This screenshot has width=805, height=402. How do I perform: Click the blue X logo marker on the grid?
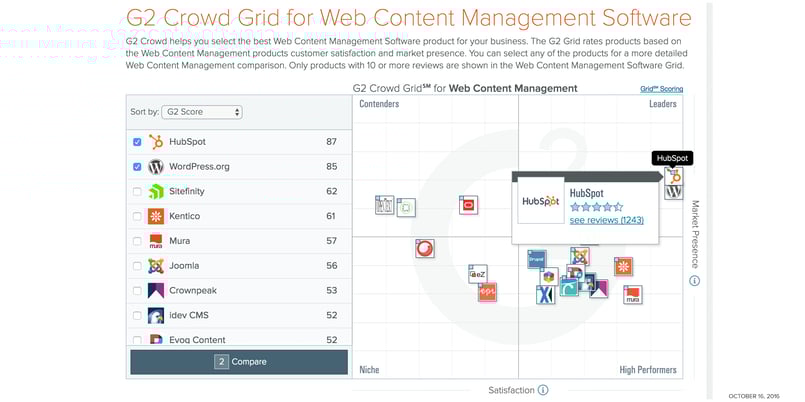(x=544, y=295)
